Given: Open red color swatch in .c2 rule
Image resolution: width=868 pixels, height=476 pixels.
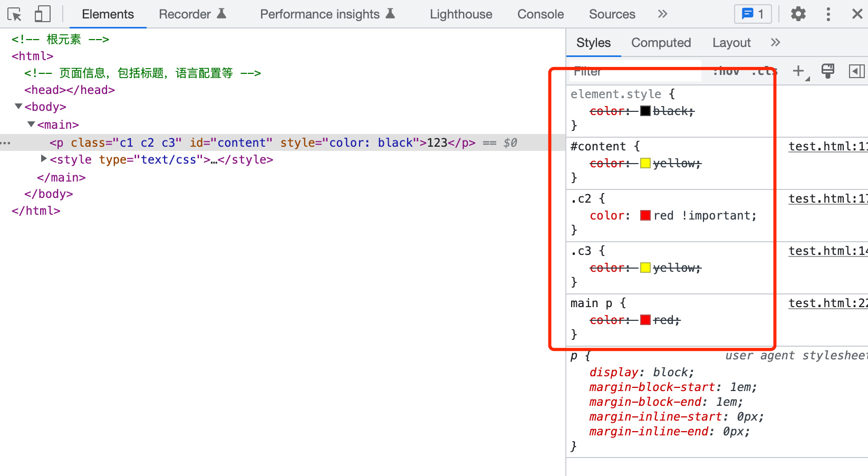Looking at the screenshot, I should tap(645, 215).
